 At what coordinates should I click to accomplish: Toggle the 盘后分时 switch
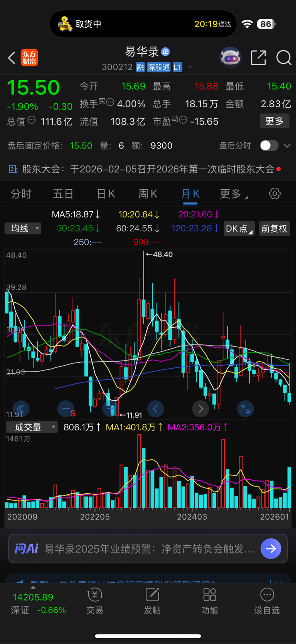coord(269,145)
